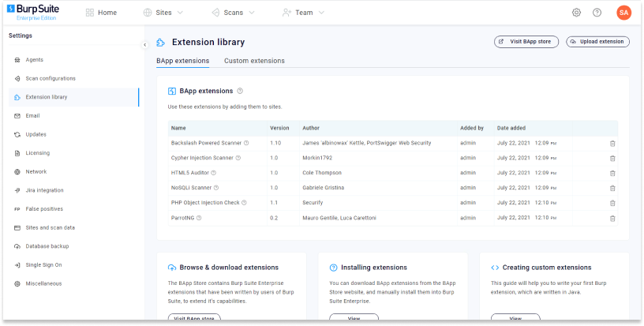Image resolution: width=644 pixels, height=326 pixels.
Task: Switch to the Custom extensions tab
Action: pos(254,61)
